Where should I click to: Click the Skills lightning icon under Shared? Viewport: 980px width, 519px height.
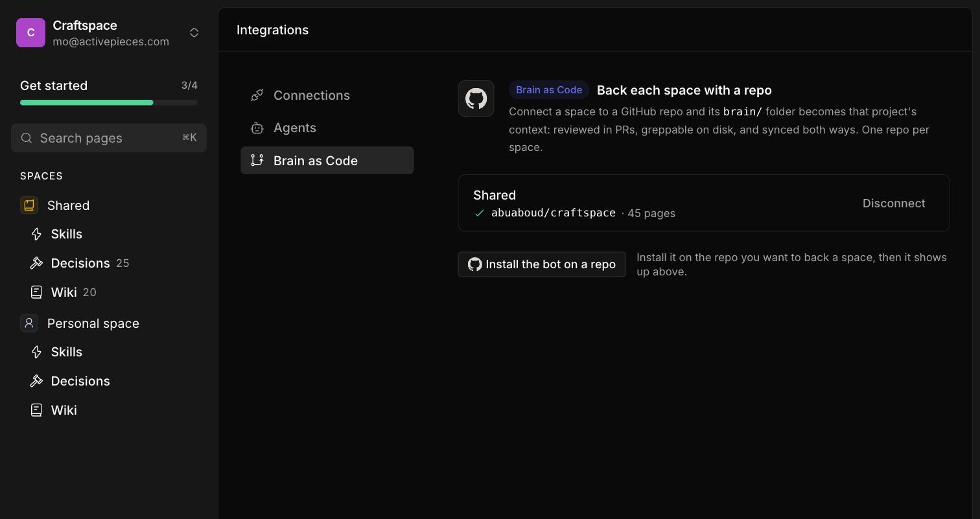(x=37, y=234)
